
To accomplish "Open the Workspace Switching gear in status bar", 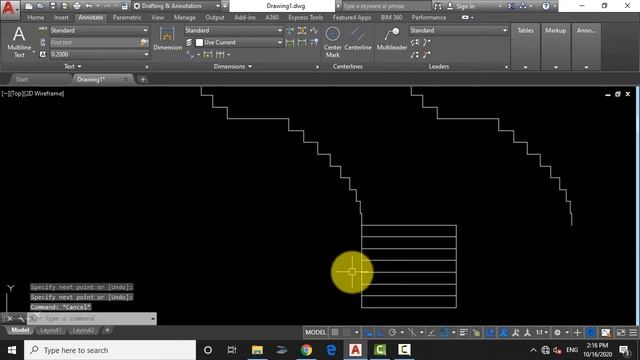I will click(x=557, y=333).
